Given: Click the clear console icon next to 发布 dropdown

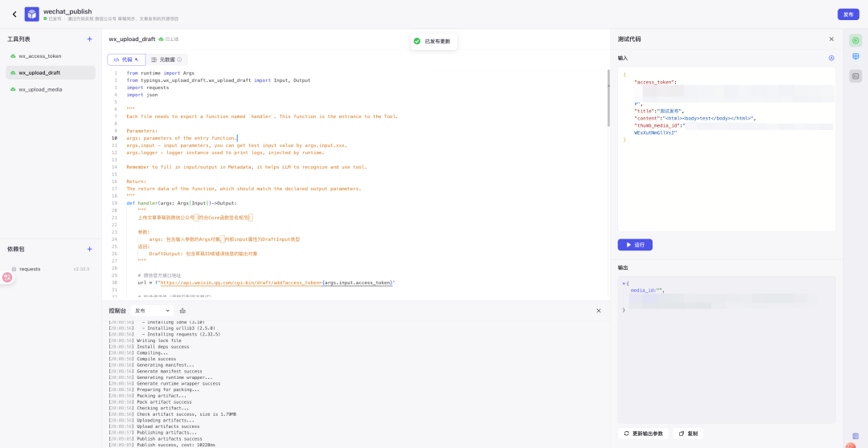Looking at the screenshot, I should point(182,311).
